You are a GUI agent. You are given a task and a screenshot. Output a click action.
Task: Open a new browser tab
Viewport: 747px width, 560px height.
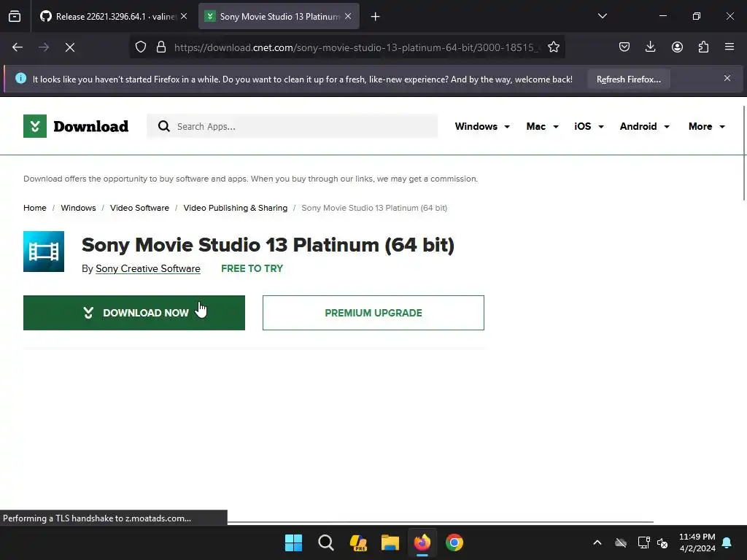(x=376, y=17)
